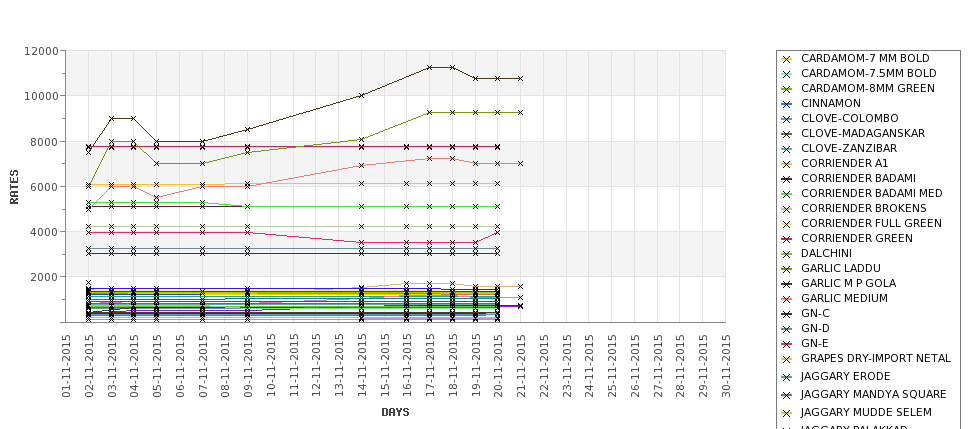Viewport: 975px width, 429px height.
Task: Click the CORRIENDER GREEN pink legend marker
Action: (x=787, y=239)
